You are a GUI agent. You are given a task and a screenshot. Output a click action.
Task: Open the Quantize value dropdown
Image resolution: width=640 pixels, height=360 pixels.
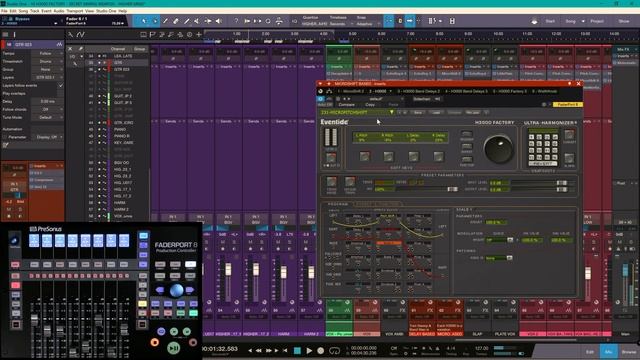click(314, 24)
